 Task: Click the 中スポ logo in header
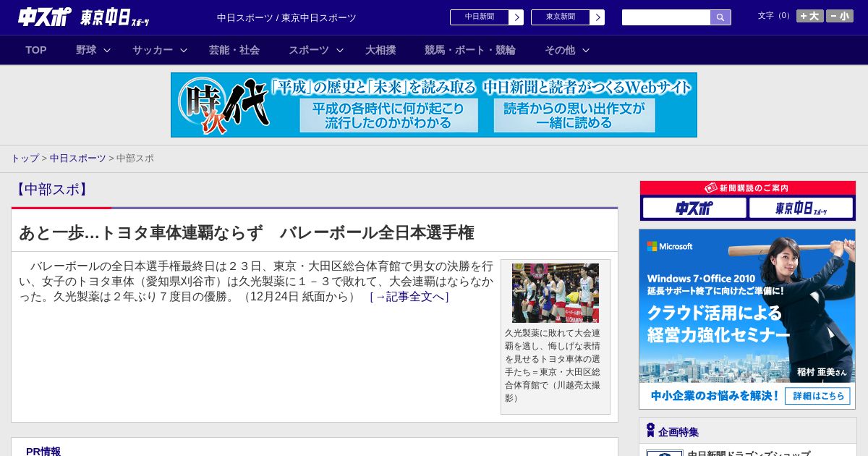44,17
